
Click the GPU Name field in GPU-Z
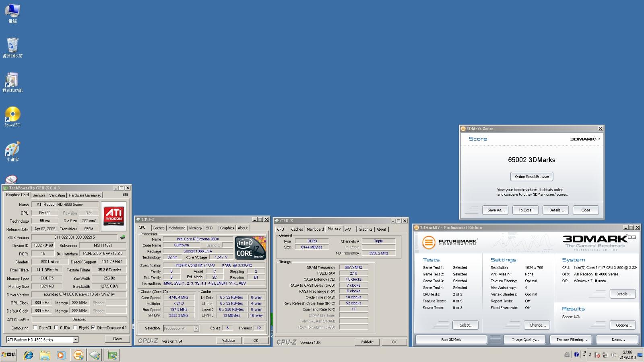coord(65,205)
